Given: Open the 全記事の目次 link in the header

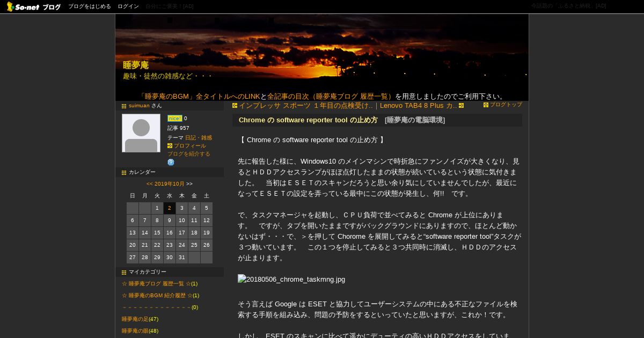Looking at the screenshot, I should (x=331, y=97).
